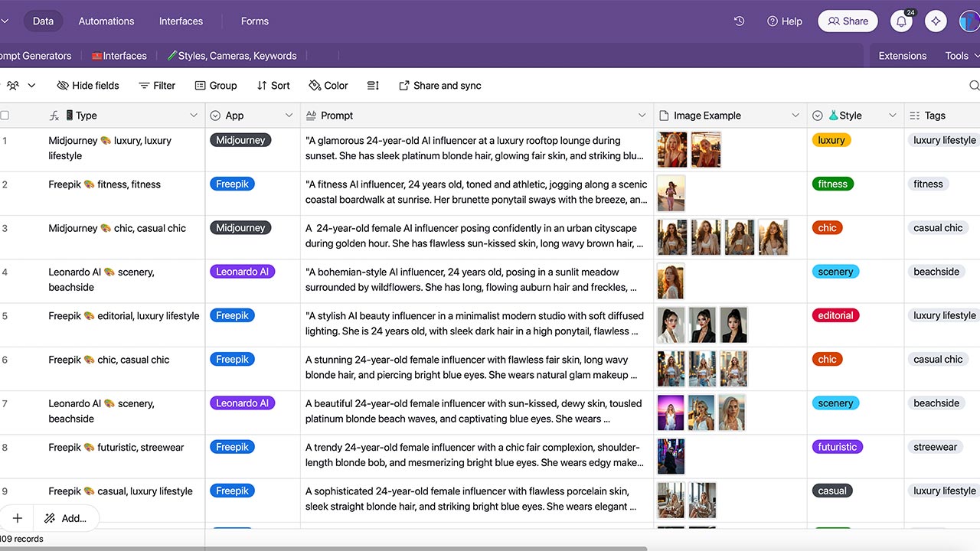Click the Leonardo AI app tag in row 4
980x551 pixels.
pos(242,272)
